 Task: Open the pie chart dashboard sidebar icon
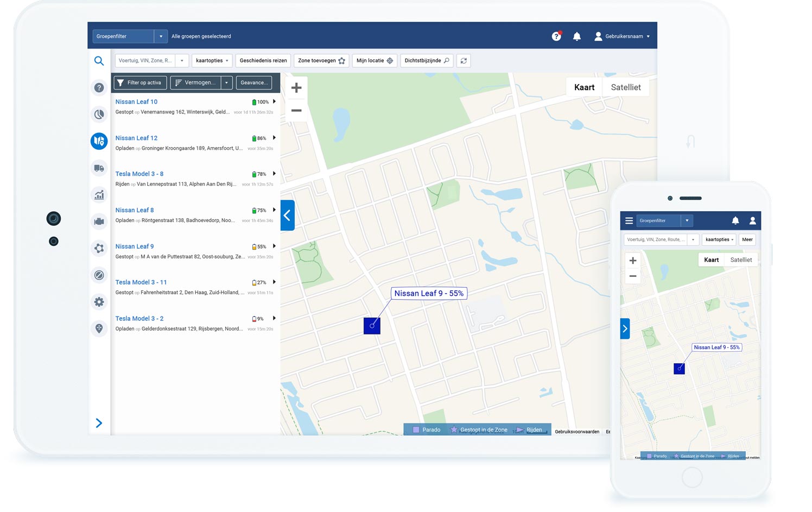(99, 114)
